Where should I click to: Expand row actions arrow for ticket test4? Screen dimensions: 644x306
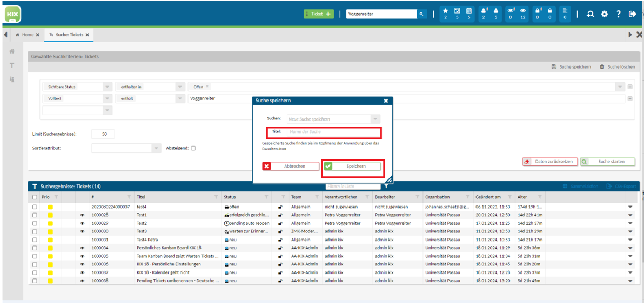coord(630,207)
